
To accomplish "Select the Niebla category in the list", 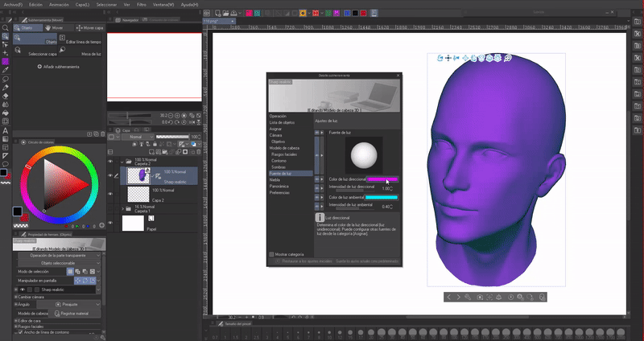I will (276, 179).
